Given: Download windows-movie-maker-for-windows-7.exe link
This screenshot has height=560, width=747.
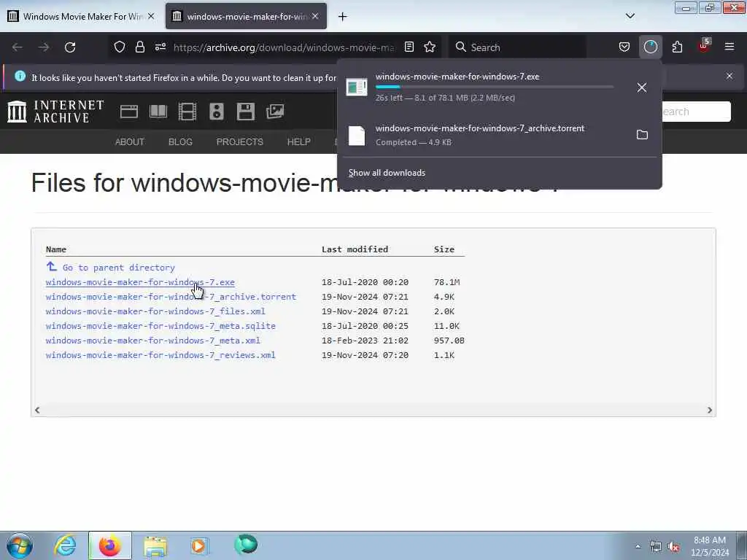Looking at the screenshot, I should point(140,282).
